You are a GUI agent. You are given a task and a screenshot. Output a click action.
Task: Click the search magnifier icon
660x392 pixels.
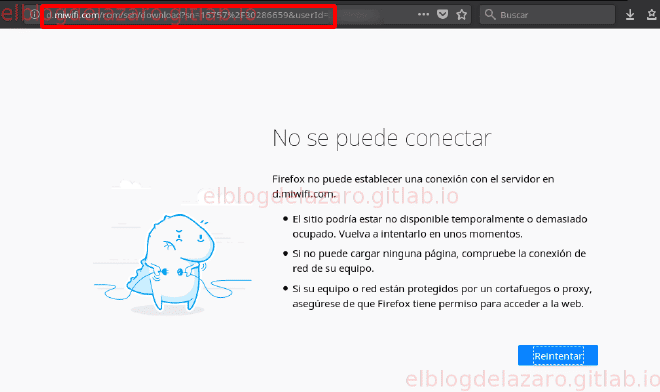(490, 15)
